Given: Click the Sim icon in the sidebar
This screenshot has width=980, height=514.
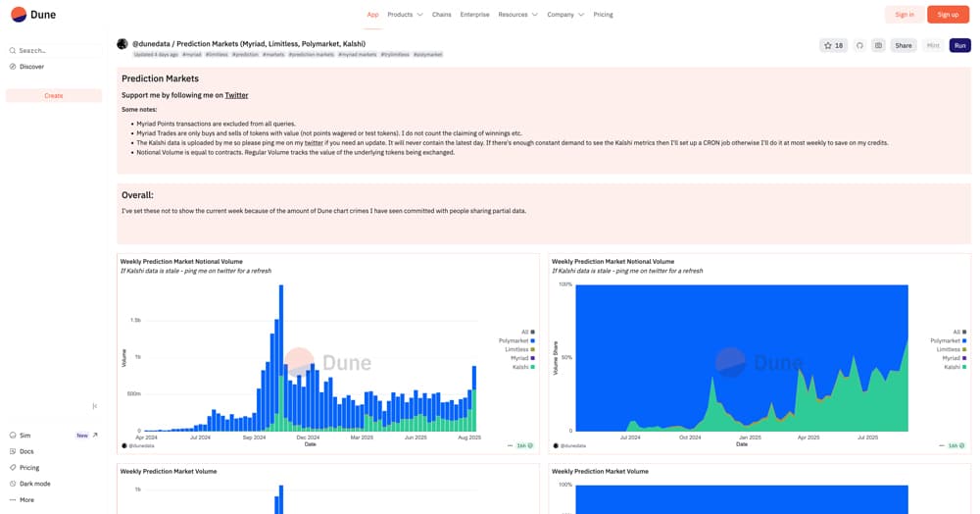Looking at the screenshot, I should pos(13,436).
